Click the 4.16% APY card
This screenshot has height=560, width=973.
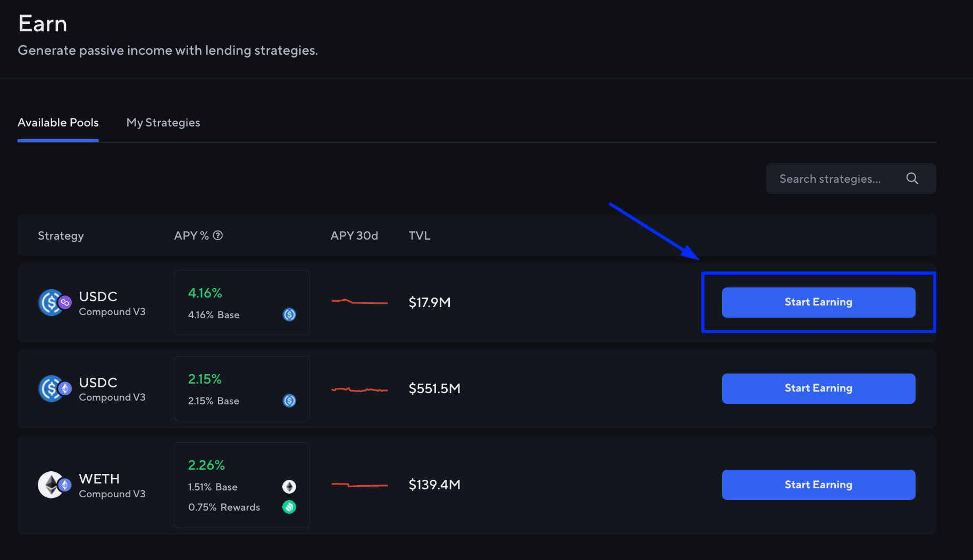click(241, 302)
